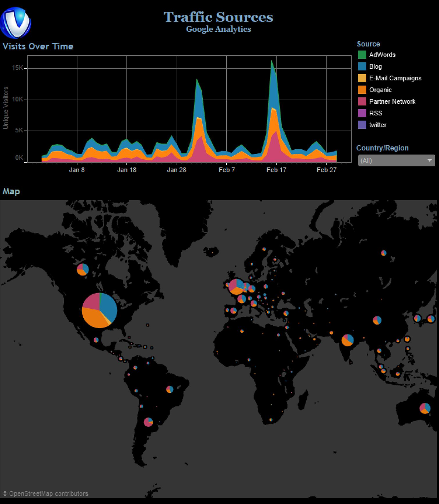Select the Brazil pie chart marker
The image size is (439, 504).
click(x=170, y=389)
